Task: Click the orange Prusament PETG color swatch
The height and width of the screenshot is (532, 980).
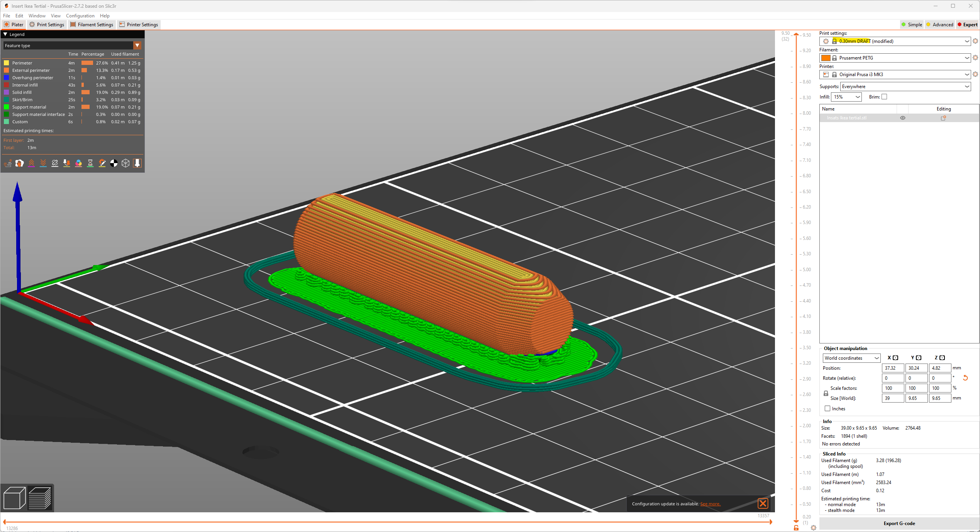Action: click(x=826, y=58)
